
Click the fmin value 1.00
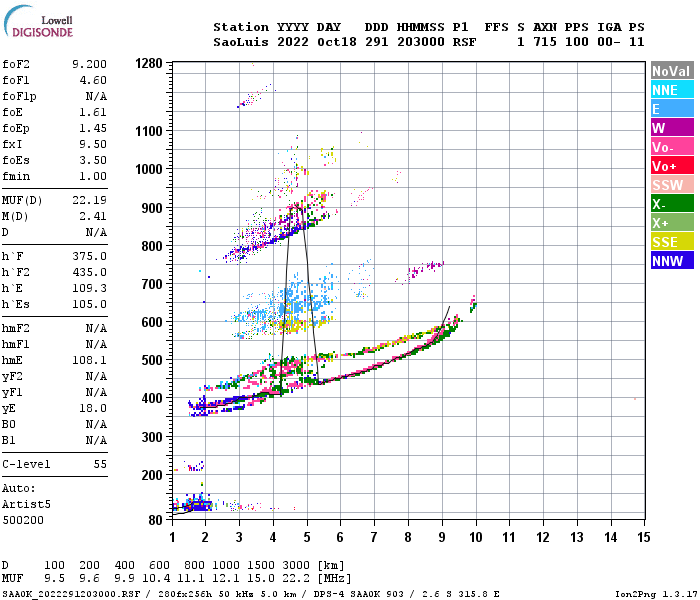(x=93, y=176)
